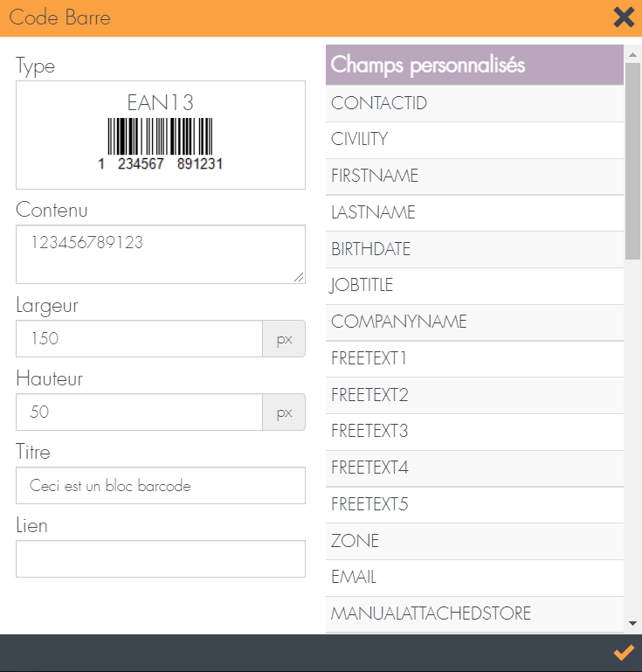Focus the Contenu text area
The image size is (642, 672).
click(x=161, y=254)
